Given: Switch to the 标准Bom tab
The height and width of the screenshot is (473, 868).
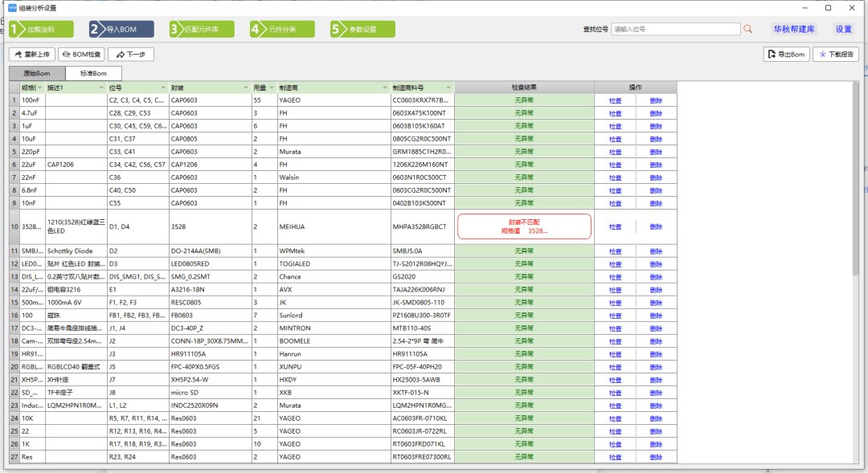Looking at the screenshot, I should 93,73.
